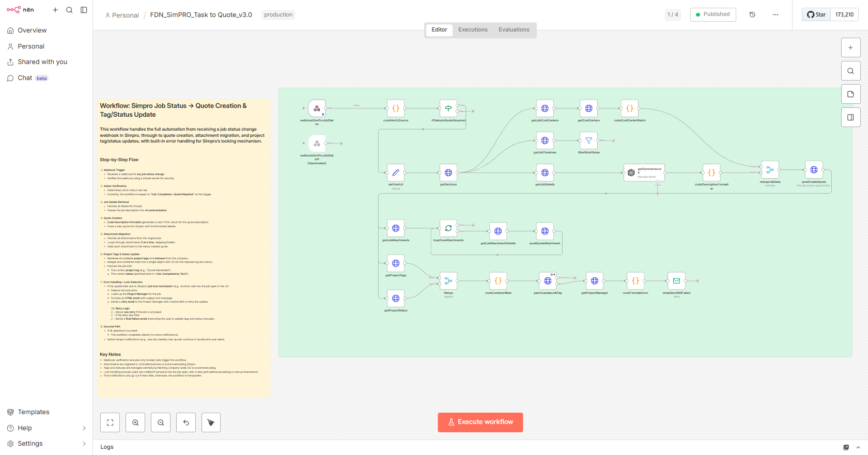Open the workflow history
Screen dimensions: 868x455
752,14
